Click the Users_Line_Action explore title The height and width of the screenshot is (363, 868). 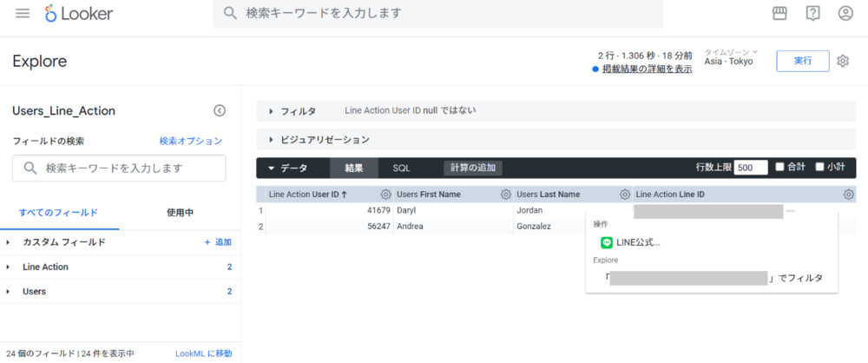63,111
